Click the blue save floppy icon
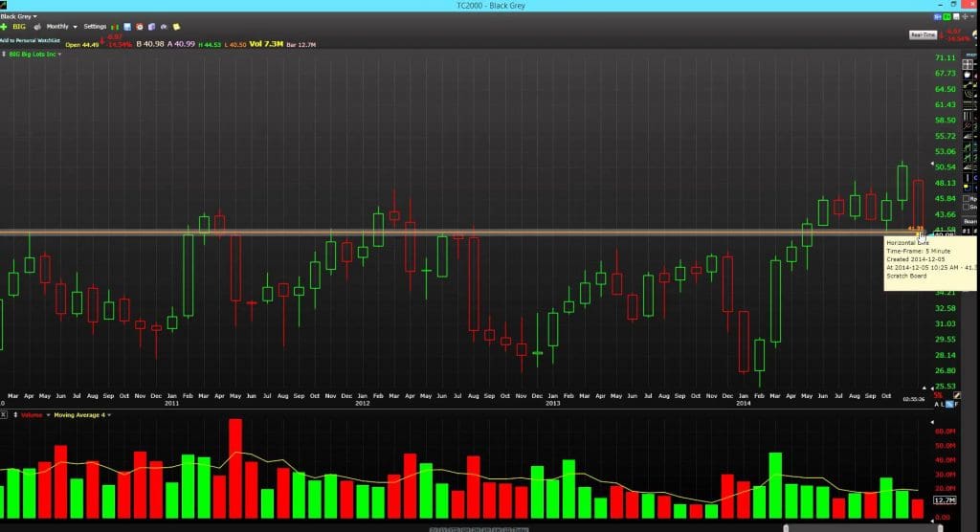This screenshot has height=532, width=980. 128,27
